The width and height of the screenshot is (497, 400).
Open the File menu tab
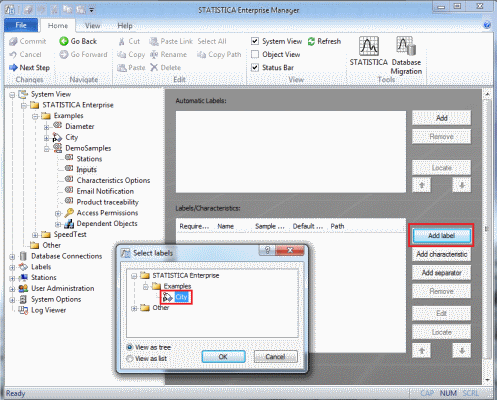tap(21, 25)
